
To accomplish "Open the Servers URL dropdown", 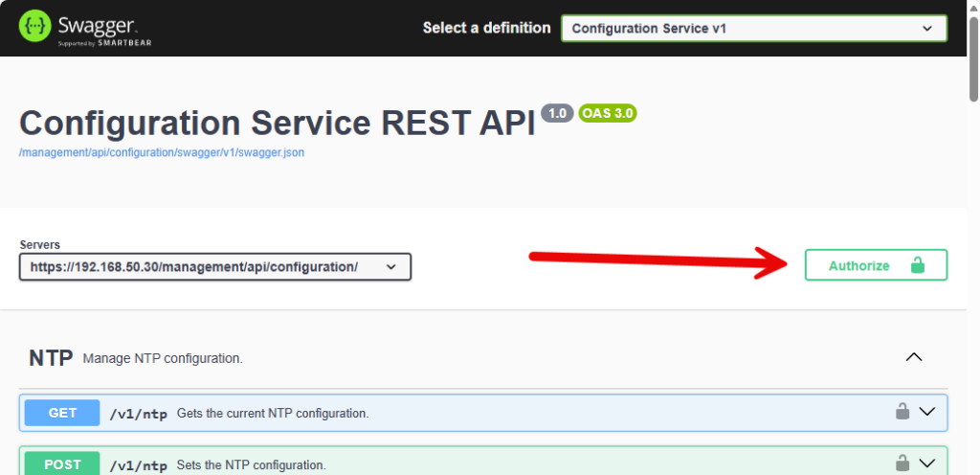I will tap(214, 267).
